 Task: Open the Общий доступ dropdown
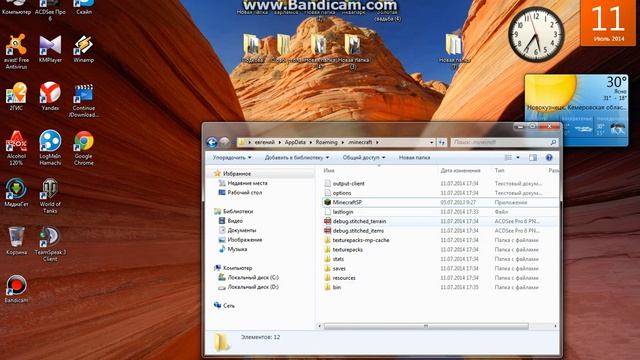[x=364, y=158]
